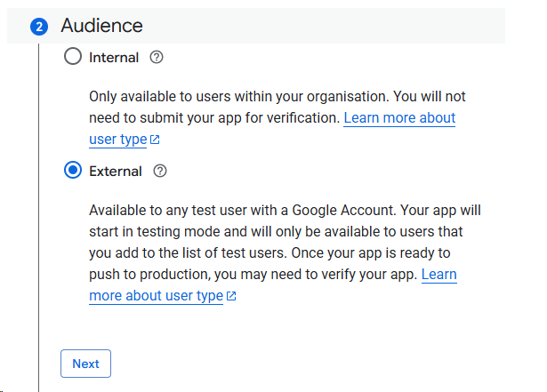The image size is (547, 392).
Task: Click external-link icon in External description
Action: pos(231,297)
